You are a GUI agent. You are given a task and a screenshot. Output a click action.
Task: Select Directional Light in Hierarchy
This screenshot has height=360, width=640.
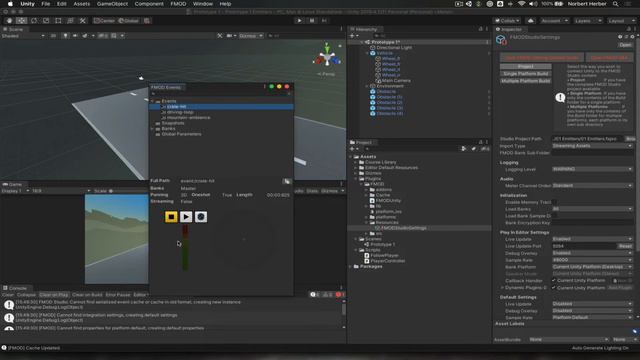(x=394, y=48)
